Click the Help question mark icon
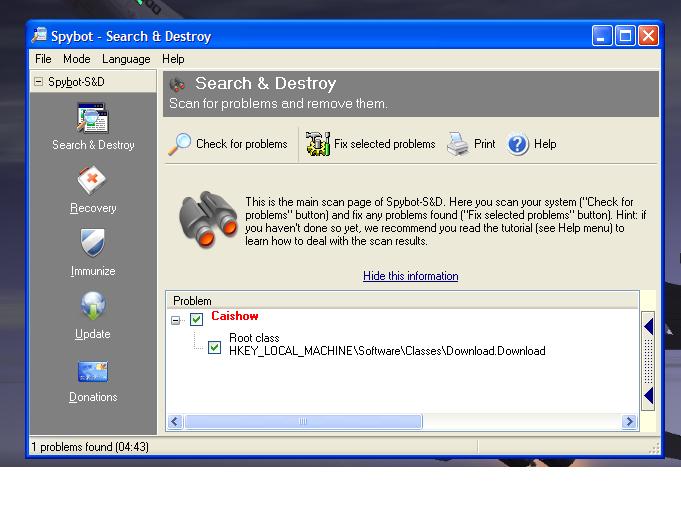This screenshot has height=511, width=681. 518,144
